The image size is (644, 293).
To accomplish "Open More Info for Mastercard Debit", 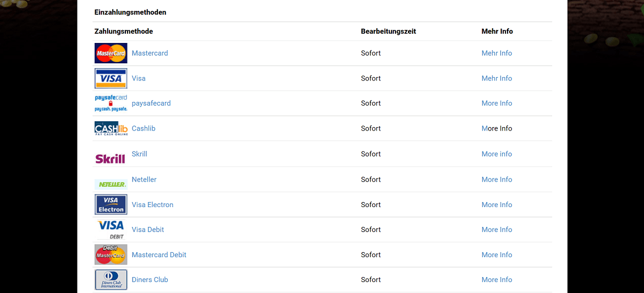I will point(497,255).
